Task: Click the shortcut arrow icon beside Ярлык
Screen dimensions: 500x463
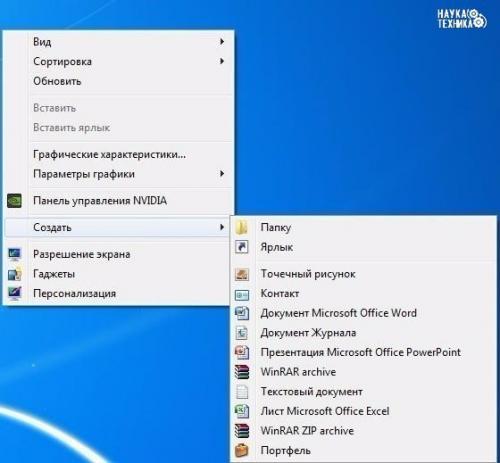Action: click(x=242, y=247)
